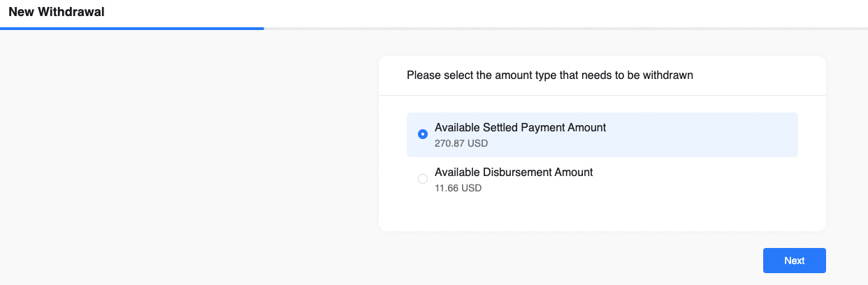The width and height of the screenshot is (868, 285).
Task: Click the white header area right of title
Action: [x=489, y=13]
